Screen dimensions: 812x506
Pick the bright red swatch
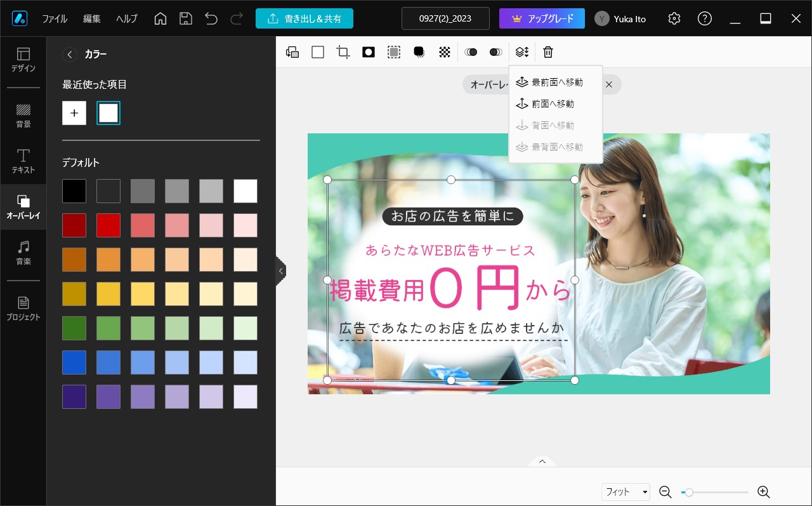tap(108, 225)
